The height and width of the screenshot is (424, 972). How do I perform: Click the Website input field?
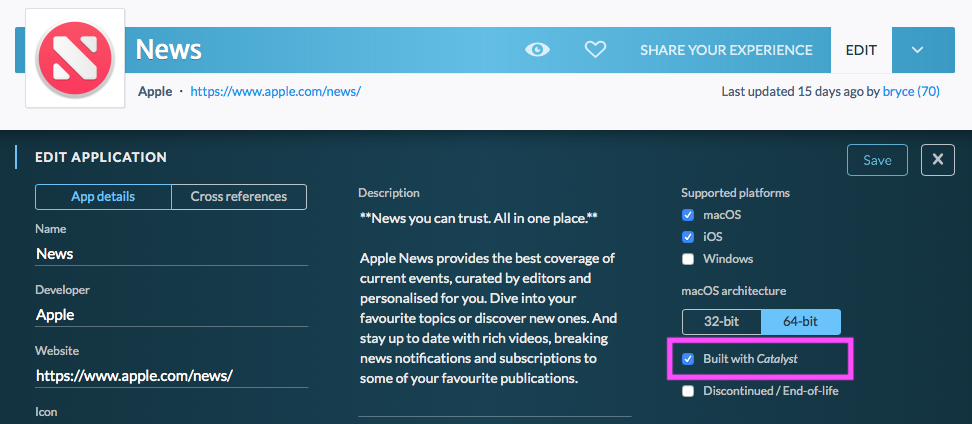(172, 375)
